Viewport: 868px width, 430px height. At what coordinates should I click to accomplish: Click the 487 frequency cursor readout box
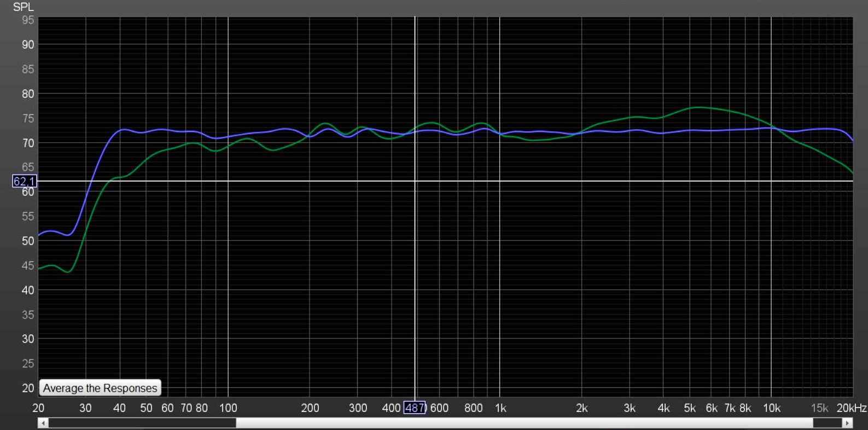(415, 408)
